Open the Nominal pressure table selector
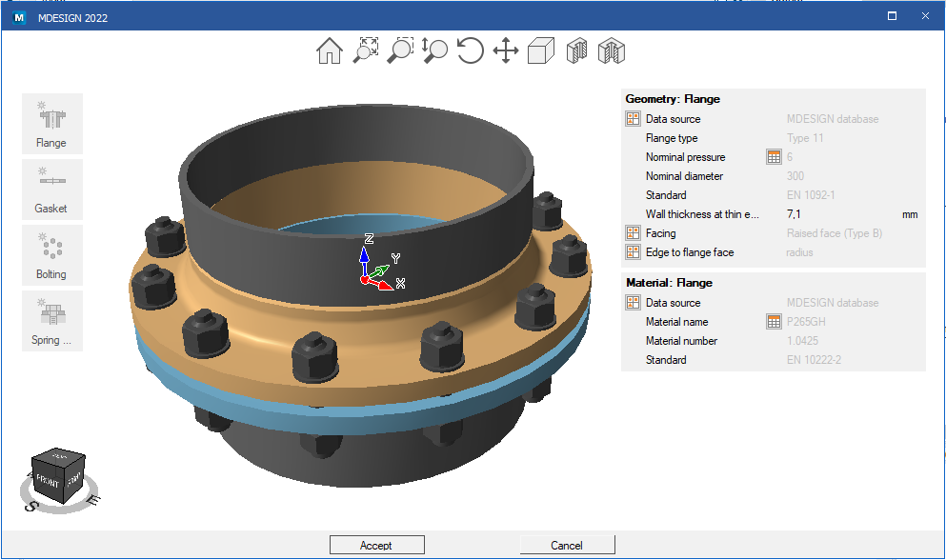 coord(774,157)
